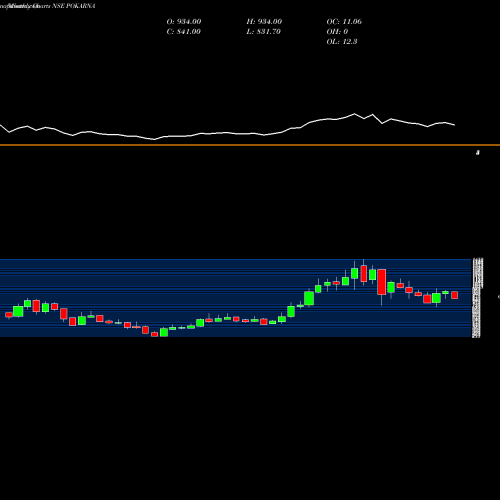Select the low price value L: 831.70
The width and height of the screenshot is (500, 500).
coord(263,32)
